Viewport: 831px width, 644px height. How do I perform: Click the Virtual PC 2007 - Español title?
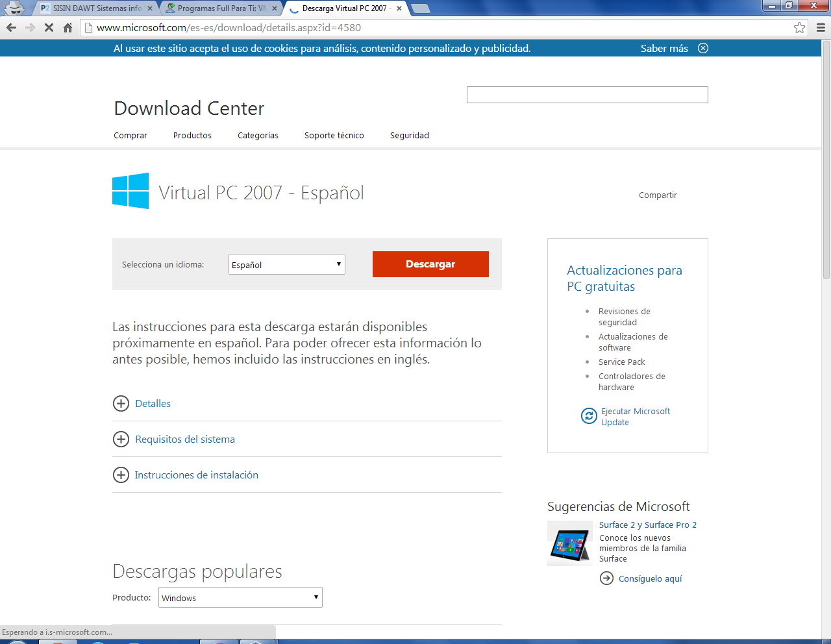coord(261,192)
